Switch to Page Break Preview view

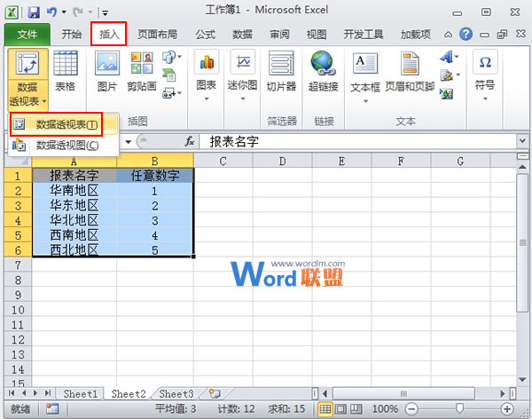(x=355, y=409)
